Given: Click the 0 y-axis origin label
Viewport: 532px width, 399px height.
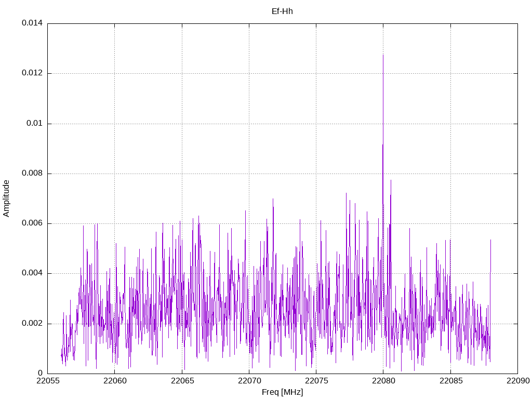Looking at the screenshot, I should (x=40, y=374).
